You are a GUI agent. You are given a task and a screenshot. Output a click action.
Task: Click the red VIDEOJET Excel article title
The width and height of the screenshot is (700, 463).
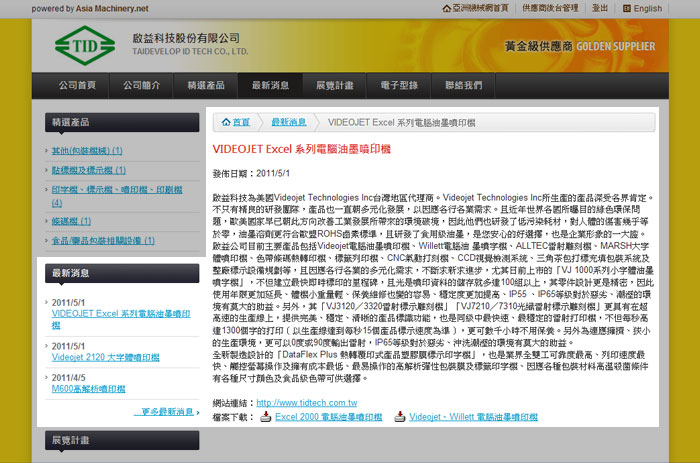pos(301,149)
